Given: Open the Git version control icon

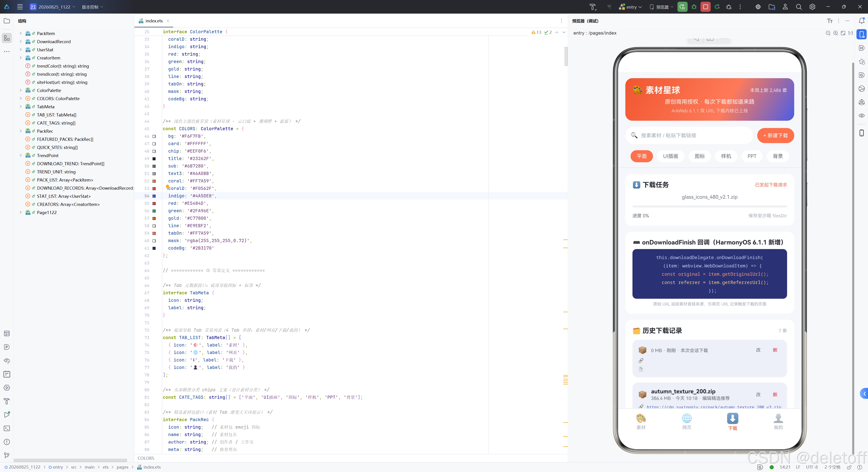Looking at the screenshot, I should (x=7, y=455).
